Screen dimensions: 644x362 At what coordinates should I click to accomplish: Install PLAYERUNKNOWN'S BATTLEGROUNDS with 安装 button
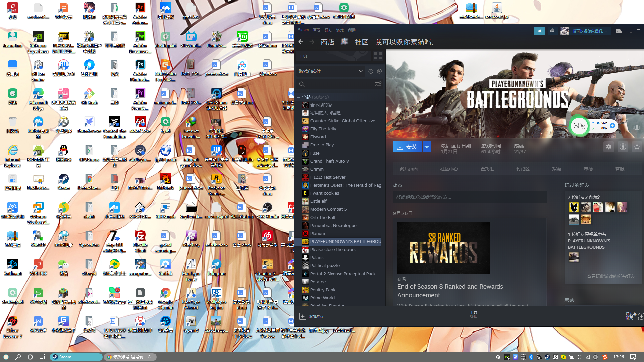click(x=407, y=147)
